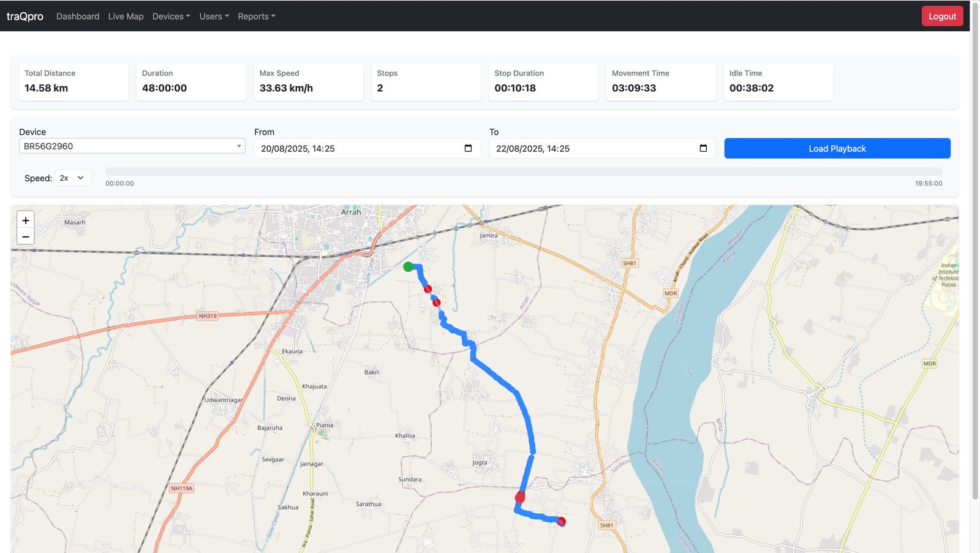Click the Stop Duration 00:10:18 card
The height and width of the screenshot is (553, 980).
(543, 82)
